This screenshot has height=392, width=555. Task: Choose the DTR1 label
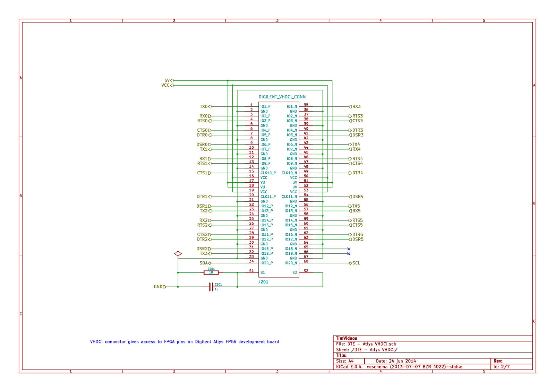(204, 197)
